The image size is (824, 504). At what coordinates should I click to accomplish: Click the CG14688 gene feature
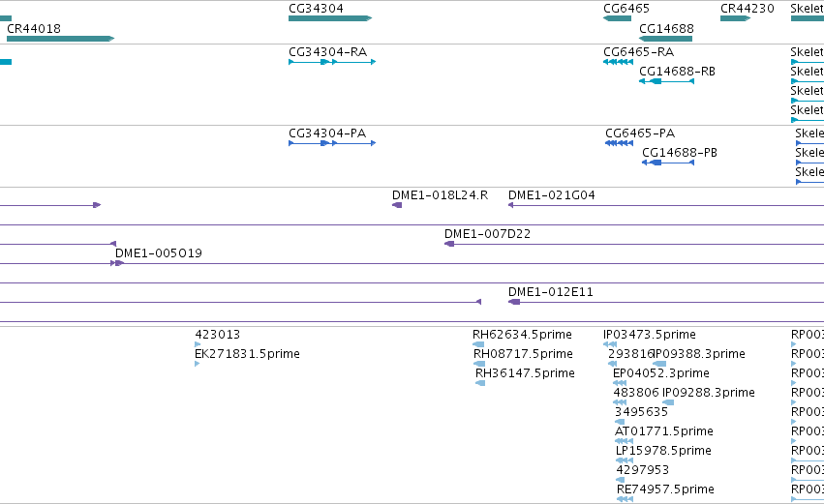click(x=665, y=39)
